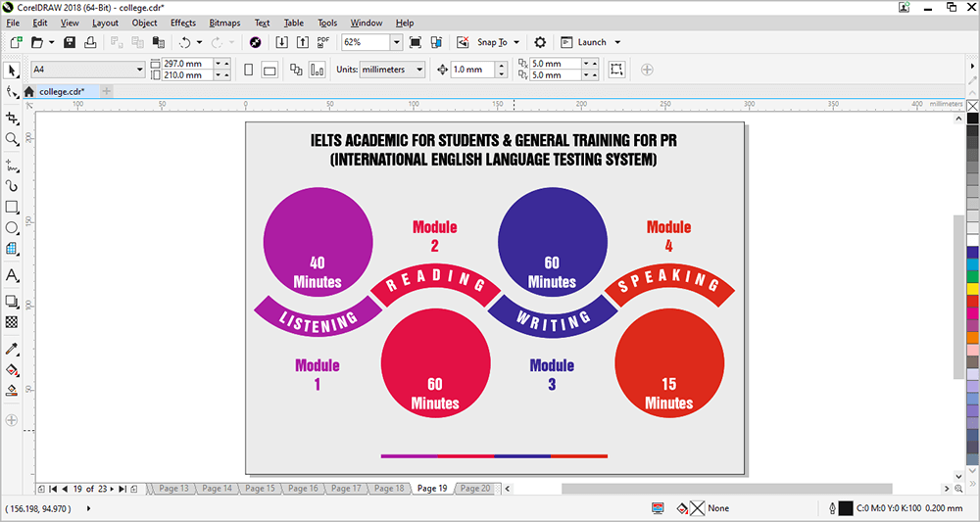980x522 pixels.
Task: Pick the green swatch in palette
Action: pos(972,276)
